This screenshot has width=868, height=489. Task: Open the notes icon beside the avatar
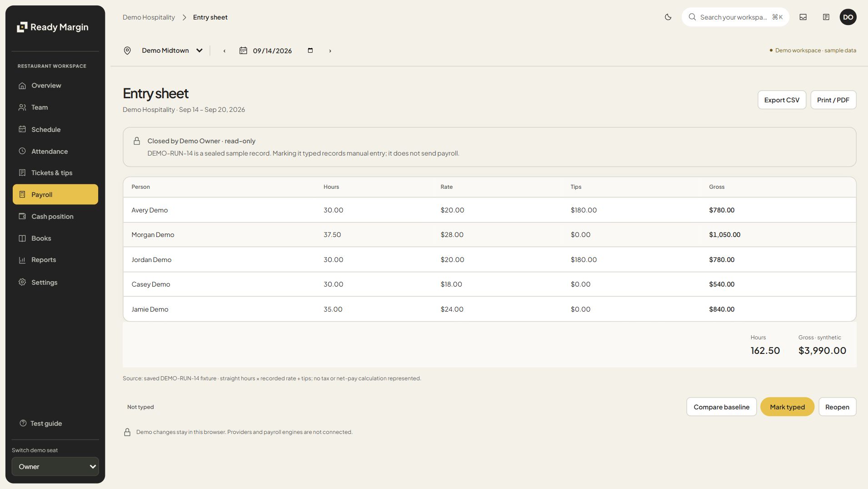coord(826,17)
